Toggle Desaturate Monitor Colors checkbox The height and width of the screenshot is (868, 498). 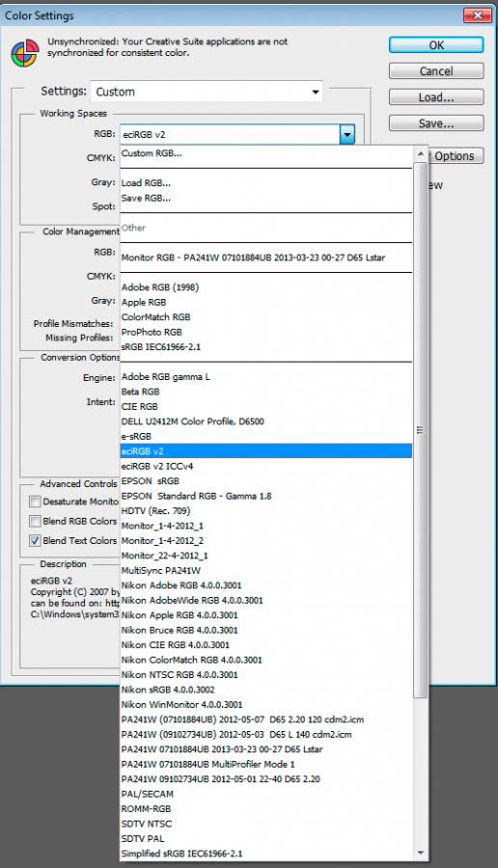pos(35,502)
